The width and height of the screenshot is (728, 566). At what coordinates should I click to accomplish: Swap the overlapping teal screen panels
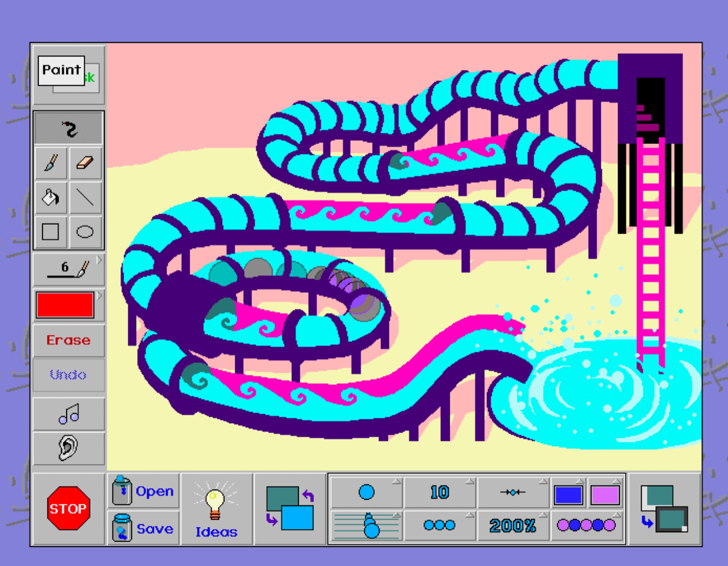pos(664,509)
